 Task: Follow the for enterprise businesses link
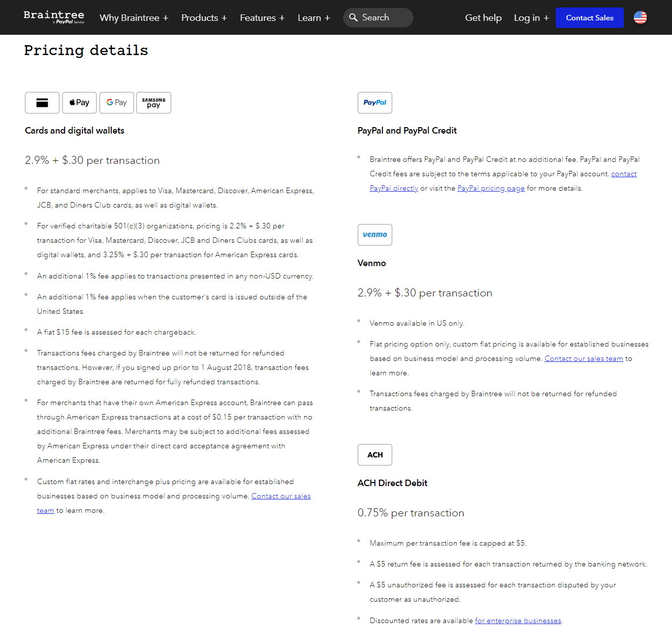point(518,621)
